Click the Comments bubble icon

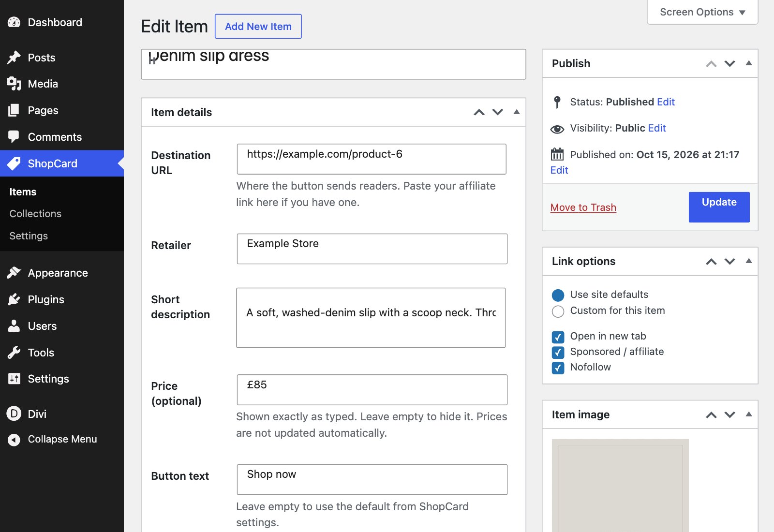coord(14,137)
